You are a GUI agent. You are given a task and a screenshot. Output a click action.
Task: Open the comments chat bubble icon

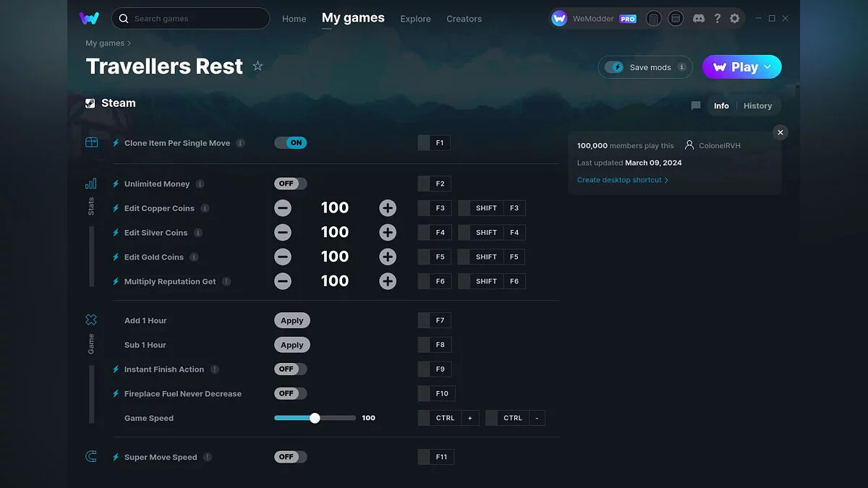(696, 106)
